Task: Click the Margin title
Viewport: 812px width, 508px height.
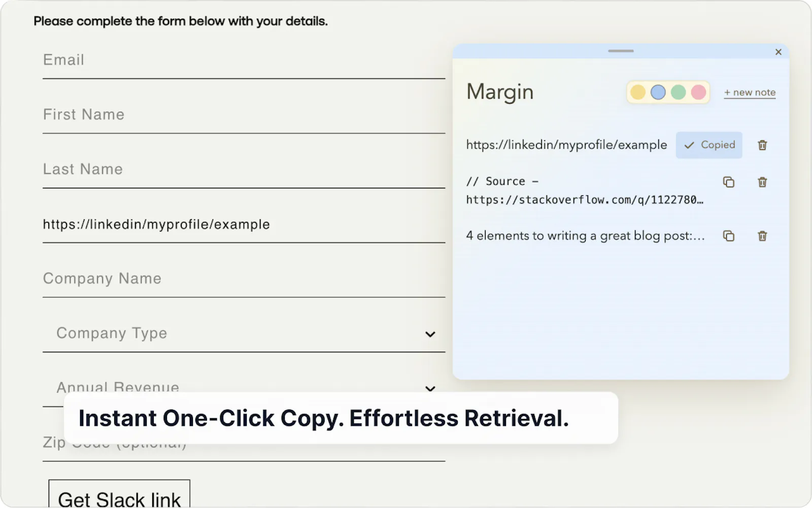Action: pyautogui.click(x=500, y=92)
